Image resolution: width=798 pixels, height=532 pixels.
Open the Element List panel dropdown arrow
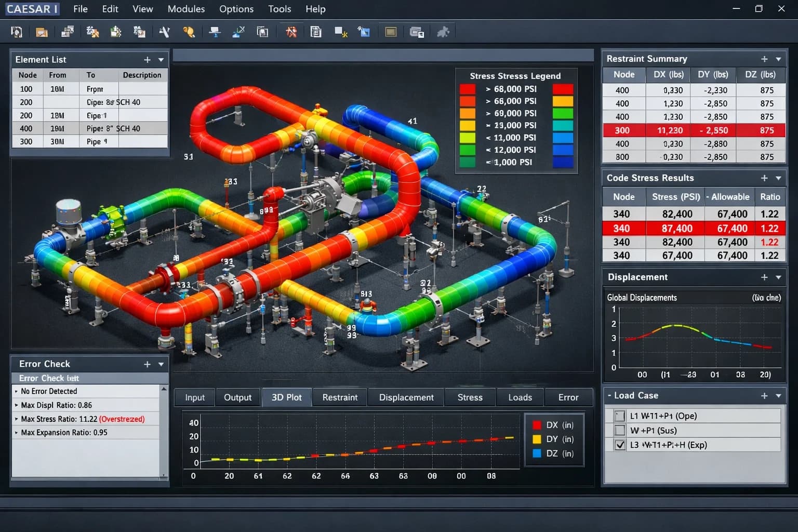pos(161,60)
